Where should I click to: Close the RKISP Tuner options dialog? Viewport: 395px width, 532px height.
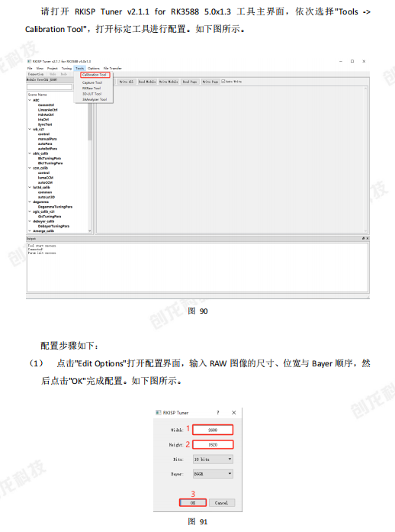coord(233,413)
